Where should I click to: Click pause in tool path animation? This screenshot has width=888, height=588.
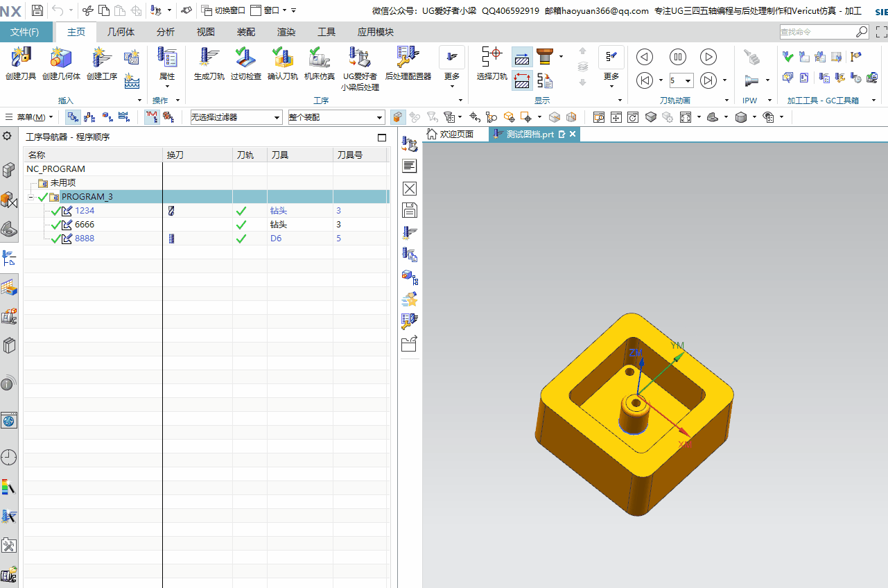tap(677, 58)
